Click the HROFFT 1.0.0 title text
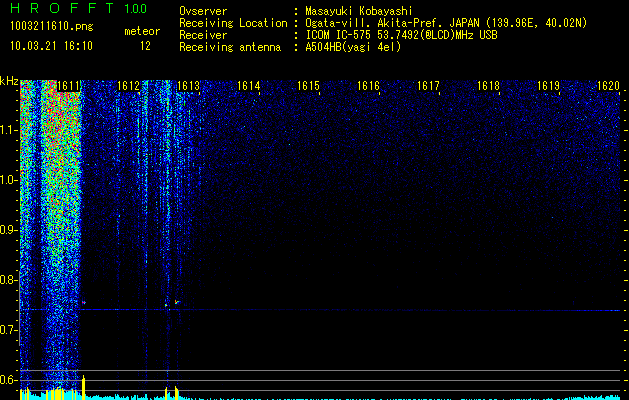Viewport: 629px width, 400px height. tap(79, 8)
